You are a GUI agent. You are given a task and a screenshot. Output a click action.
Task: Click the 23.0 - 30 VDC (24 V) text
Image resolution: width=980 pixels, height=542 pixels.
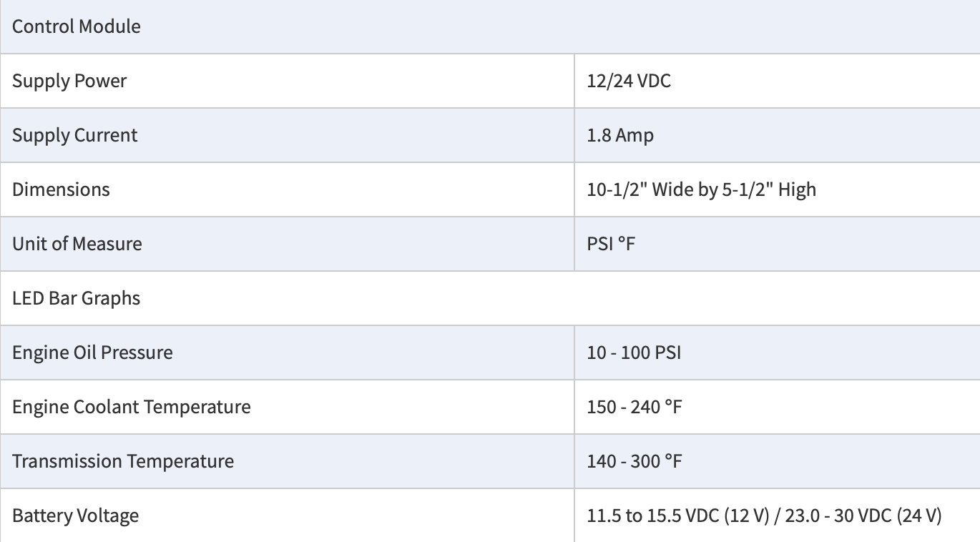pyautogui.click(x=862, y=516)
